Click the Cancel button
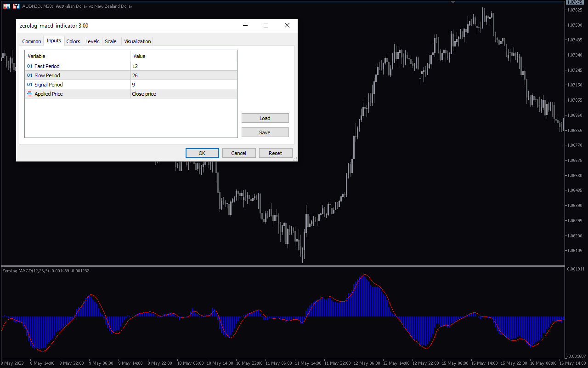 [x=239, y=153]
